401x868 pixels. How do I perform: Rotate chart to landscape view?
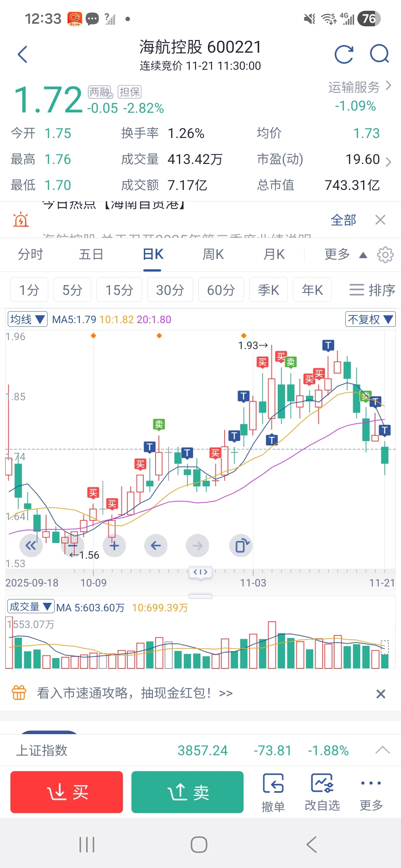point(241,546)
